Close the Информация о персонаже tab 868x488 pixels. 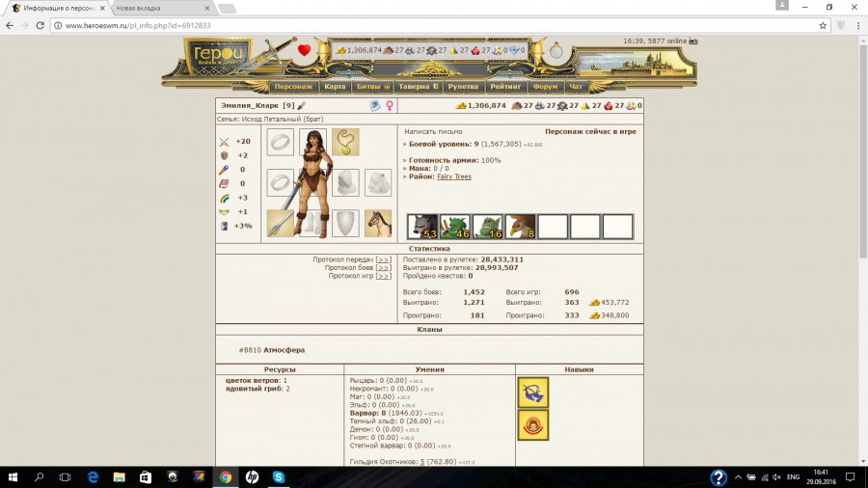tap(102, 9)
